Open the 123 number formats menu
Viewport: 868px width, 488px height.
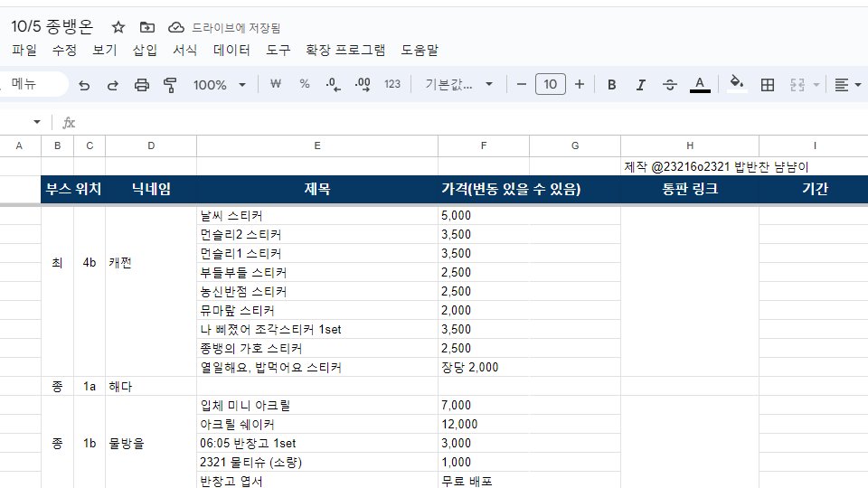tap(392, 84)
